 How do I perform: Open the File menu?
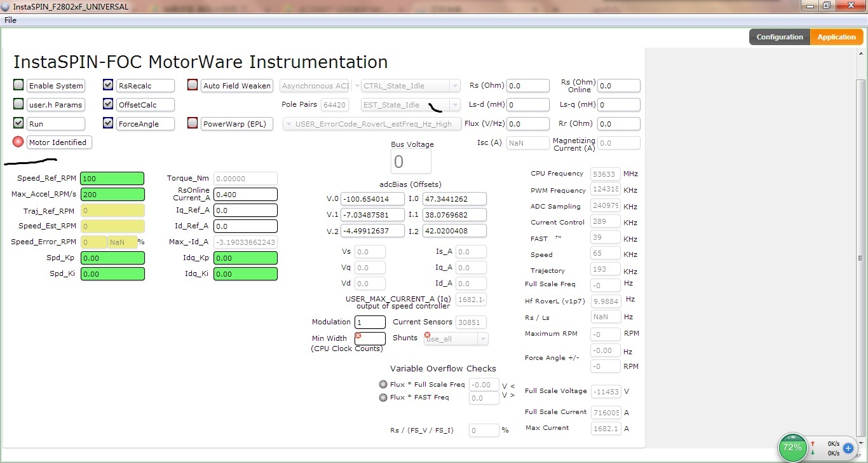[10, 20]
